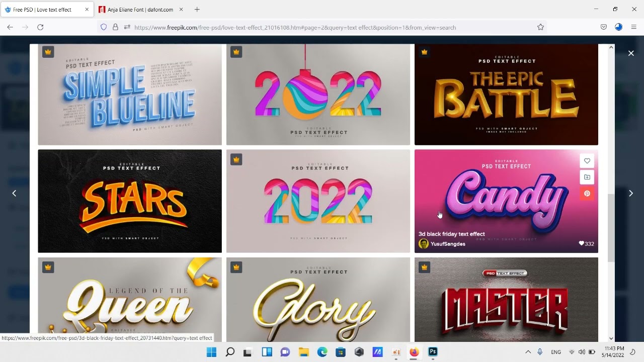644x362 pixels.
Task: Show hidden system tray icons
Action: (x=528, y=352)
